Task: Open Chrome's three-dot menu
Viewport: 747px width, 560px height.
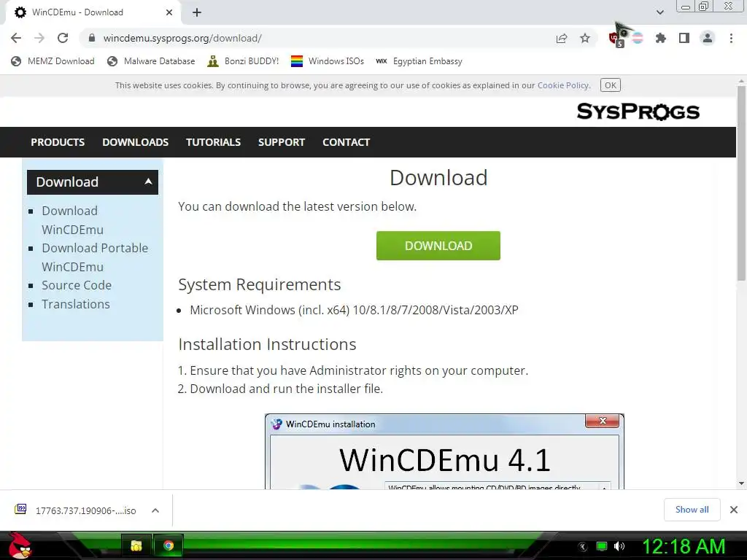Action: (x=731, y=38)
